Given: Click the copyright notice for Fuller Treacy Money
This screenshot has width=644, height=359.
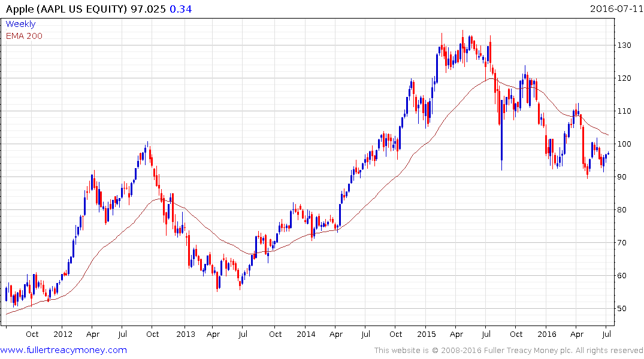Looking at the screenshot, I should click(509, 351).
